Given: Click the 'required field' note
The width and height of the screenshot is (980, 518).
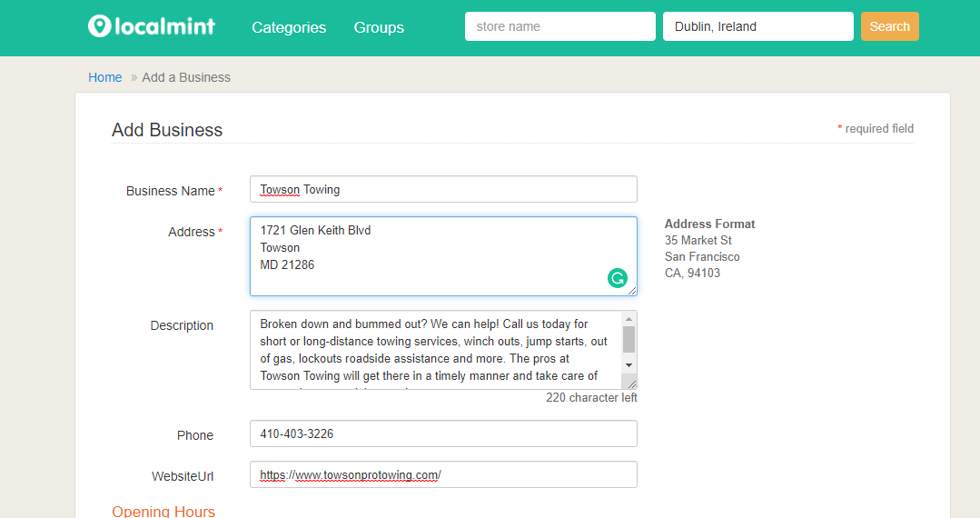Looking at the screenshot, I should (876, 129).
